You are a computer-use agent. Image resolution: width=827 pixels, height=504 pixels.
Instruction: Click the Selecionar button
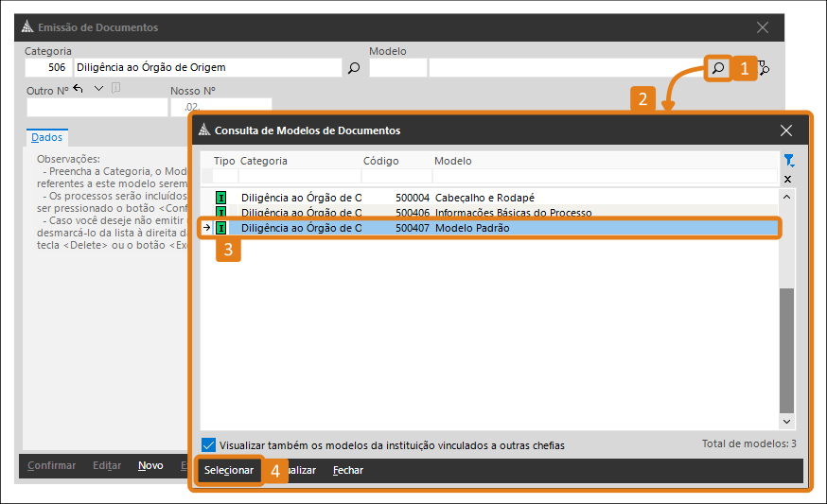point(229,470)
